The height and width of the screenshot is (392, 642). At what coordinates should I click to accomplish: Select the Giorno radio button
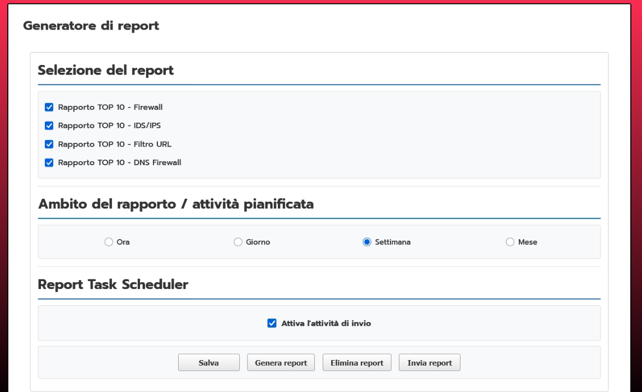[x=238, y=242]
